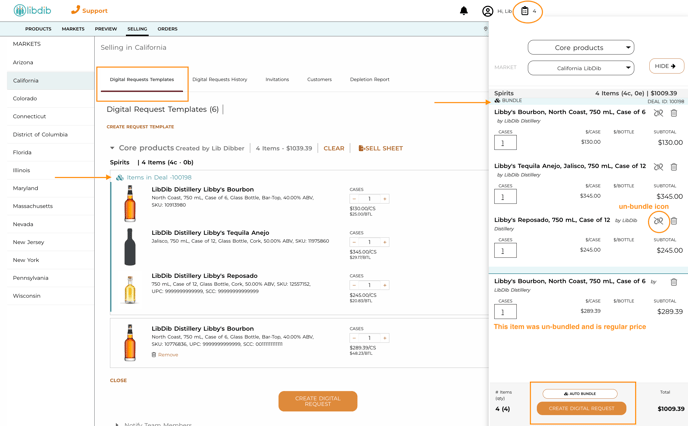Select Pennsylvania market
Screen dimensions: 688x426
pos(50,278)
